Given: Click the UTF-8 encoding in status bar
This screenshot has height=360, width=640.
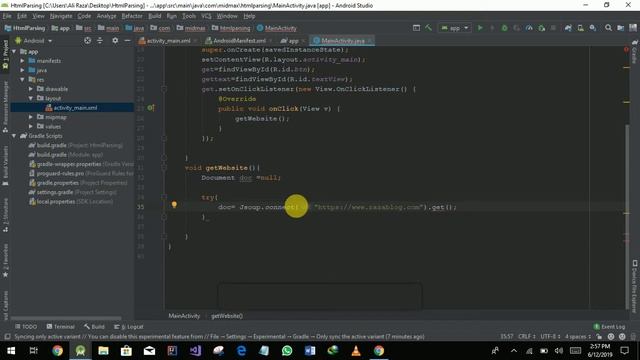Looking at the screenshot, I should click(551, 337).
